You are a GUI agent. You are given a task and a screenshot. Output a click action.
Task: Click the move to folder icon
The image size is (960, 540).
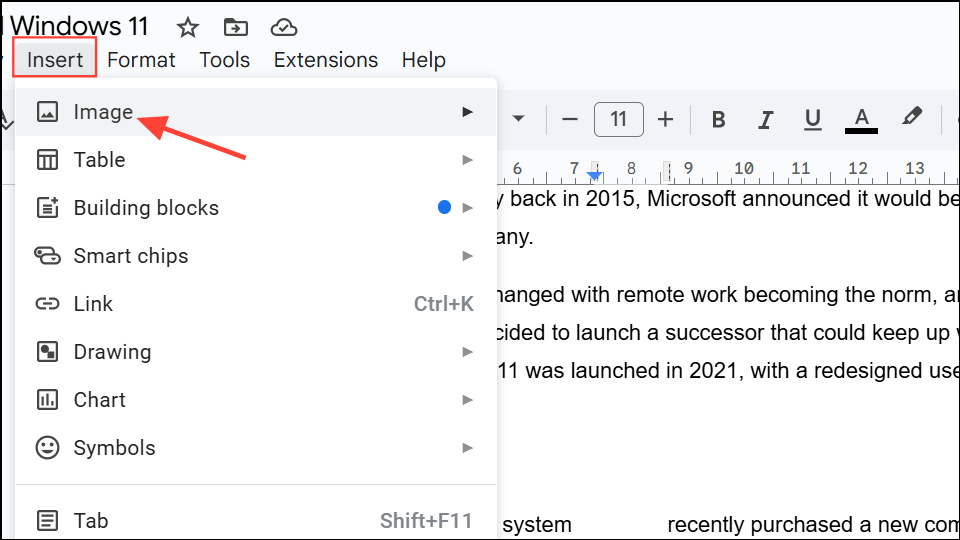click(236, 28)
